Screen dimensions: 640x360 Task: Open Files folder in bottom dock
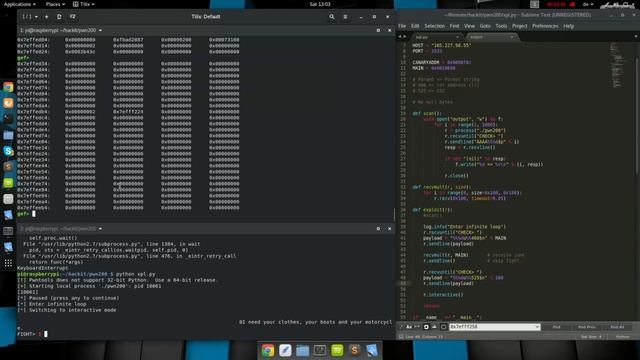302,350
